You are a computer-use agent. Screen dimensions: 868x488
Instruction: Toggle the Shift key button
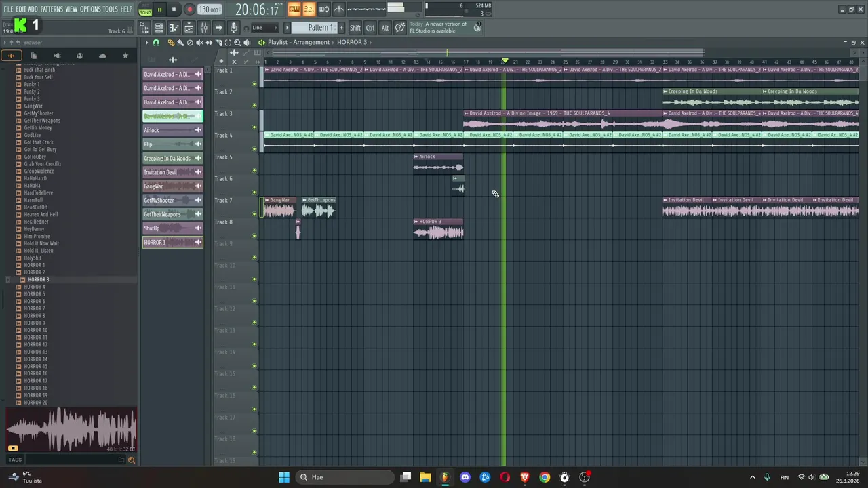click(x=355, y=28)
